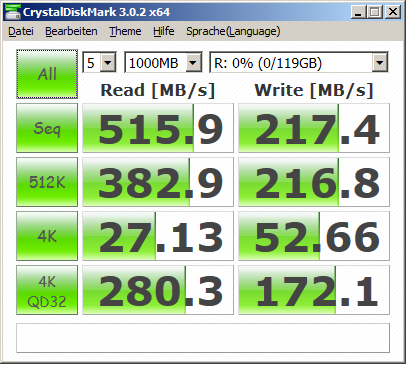The width and height of the screenshot is (407, 367).
Task: Expand the 1000MB test size dropdown
Action: 193,62
